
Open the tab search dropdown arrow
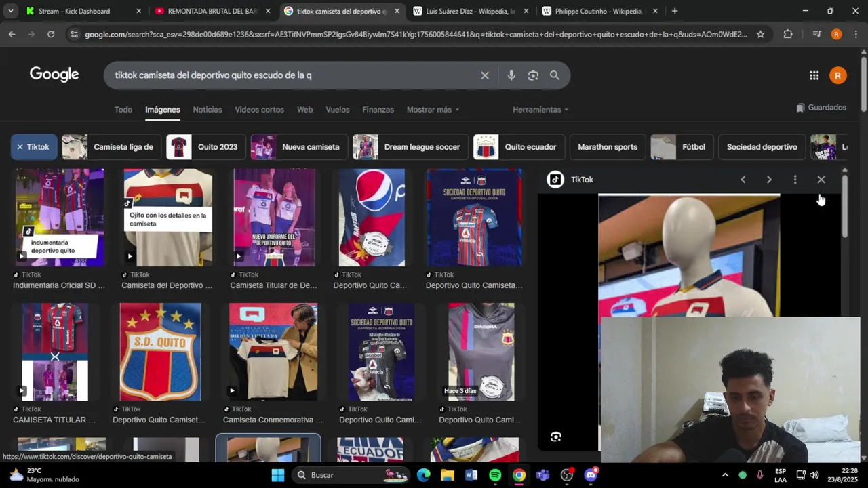[12, 11]
